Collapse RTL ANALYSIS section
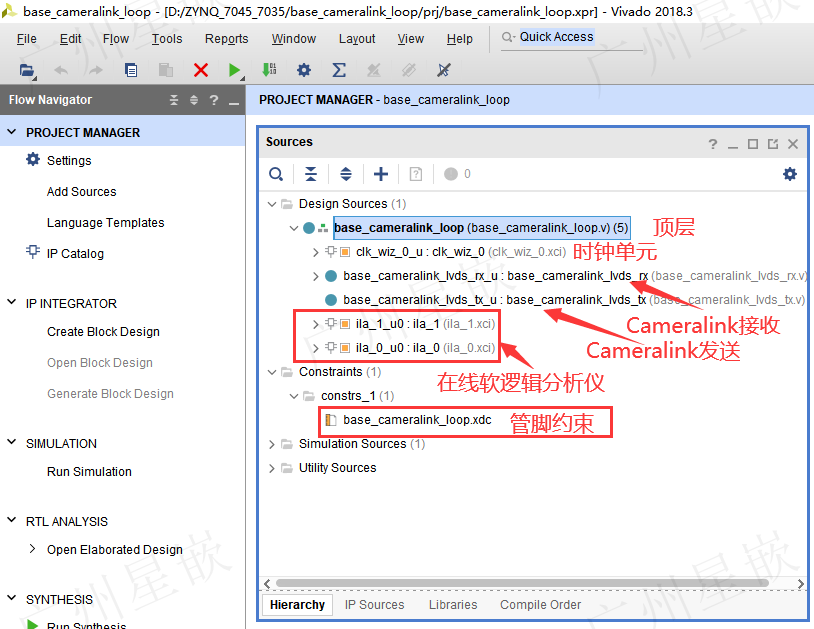The image size is (814, 629). click(x=11, y=520)
